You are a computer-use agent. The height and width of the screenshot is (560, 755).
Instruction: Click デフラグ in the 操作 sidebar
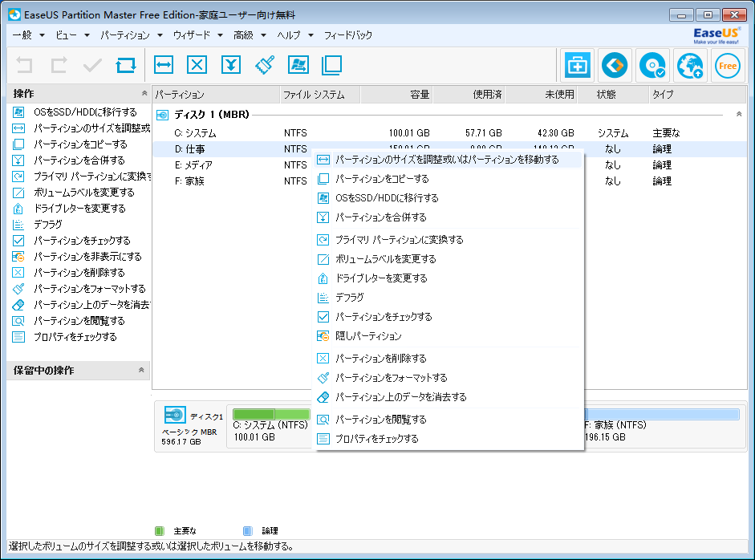pos(47,225)
